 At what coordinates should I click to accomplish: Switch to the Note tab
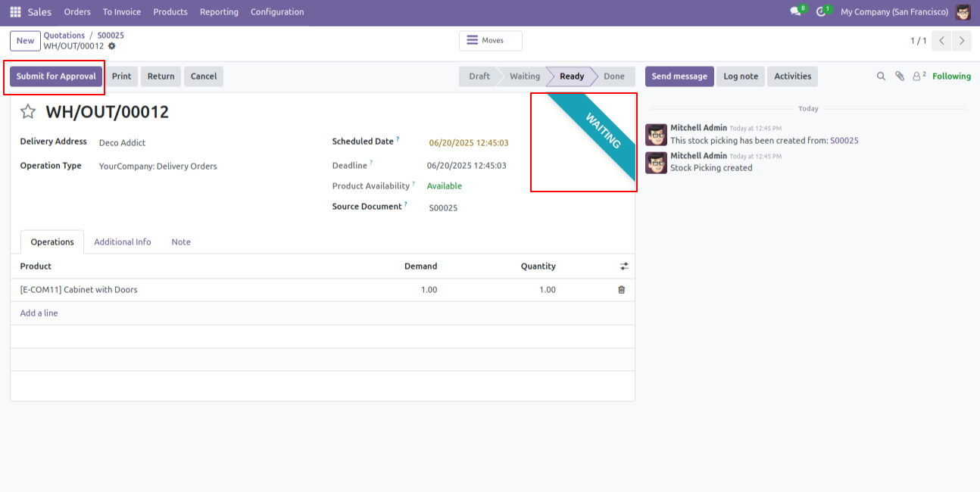(x=181, y=242)
